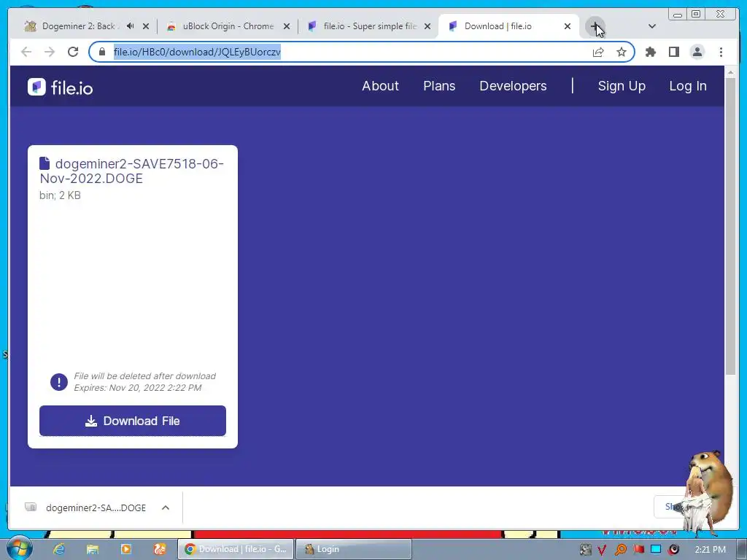Viewport: 747px width, 560px height.
Task: Open Windows Explorer folder in taskbar
Action: (93, 549)
